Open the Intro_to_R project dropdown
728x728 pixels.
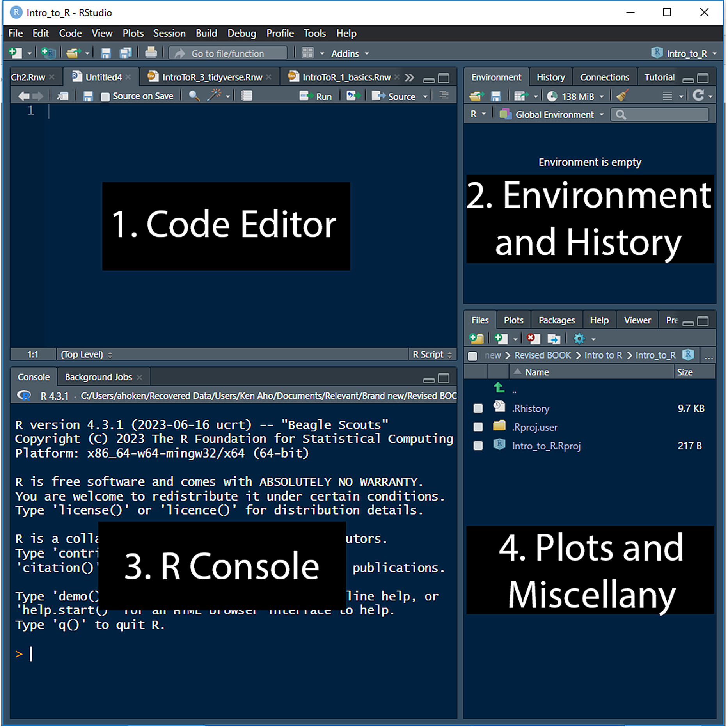[x=684, y=53]
